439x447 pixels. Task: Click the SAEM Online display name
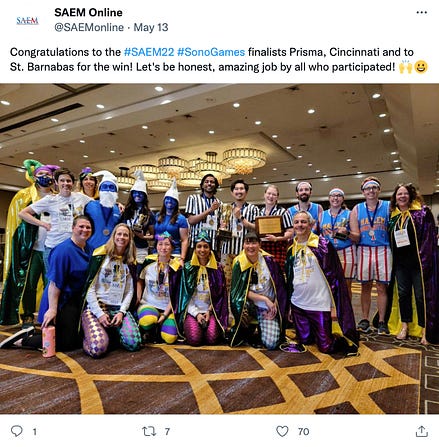click(88, 12)
